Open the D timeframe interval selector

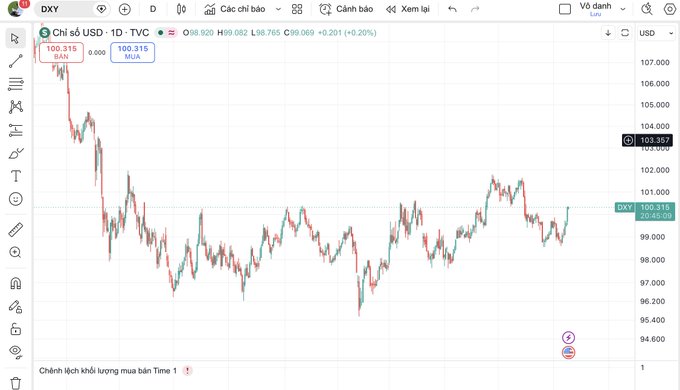[153, 9]
